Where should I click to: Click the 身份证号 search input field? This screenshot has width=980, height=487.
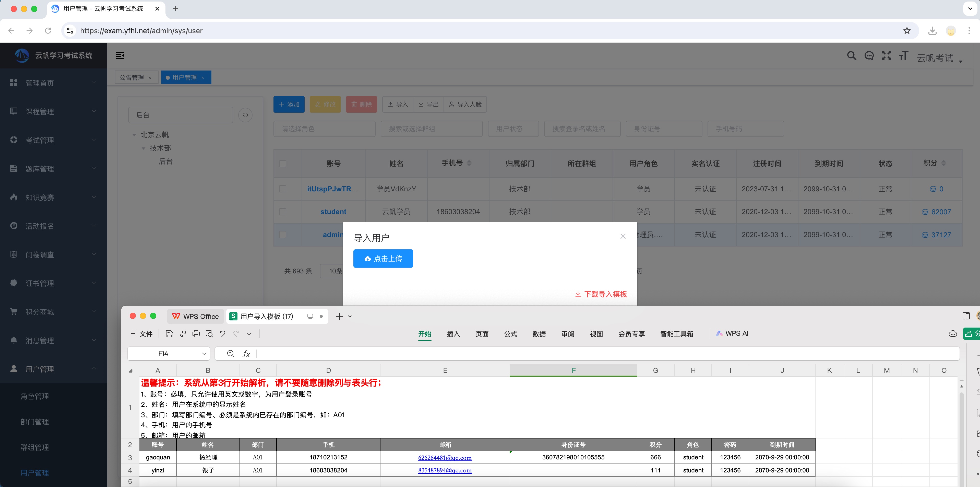click(664, 129)
